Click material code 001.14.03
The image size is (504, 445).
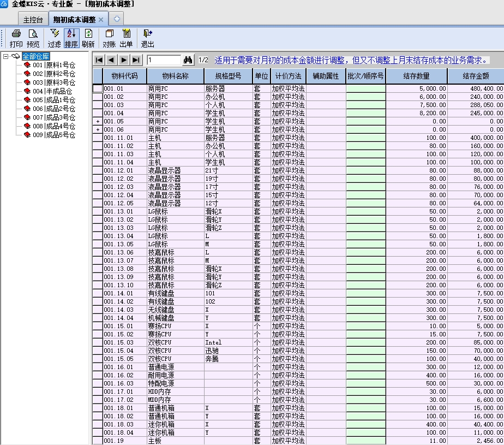coord(125,310)
